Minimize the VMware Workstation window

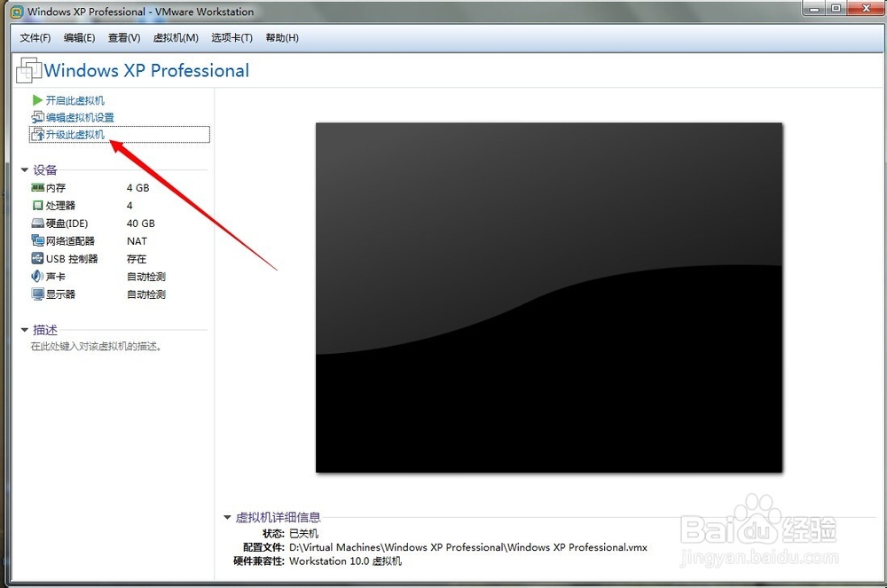click(x=814, y=9)
